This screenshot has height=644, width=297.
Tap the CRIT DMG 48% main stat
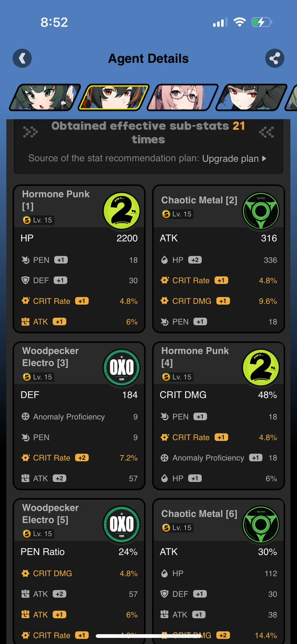pos(218,395)
